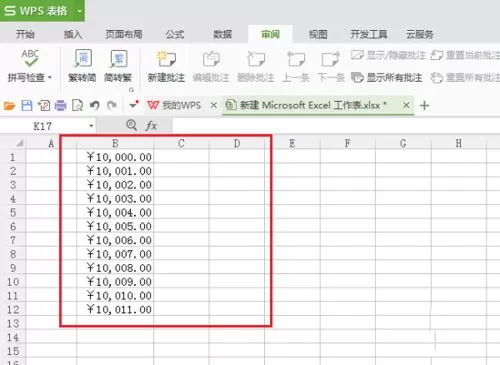Close the 我的WPS tab
This screenshot has width=500, height=365.
coord(214,105)
